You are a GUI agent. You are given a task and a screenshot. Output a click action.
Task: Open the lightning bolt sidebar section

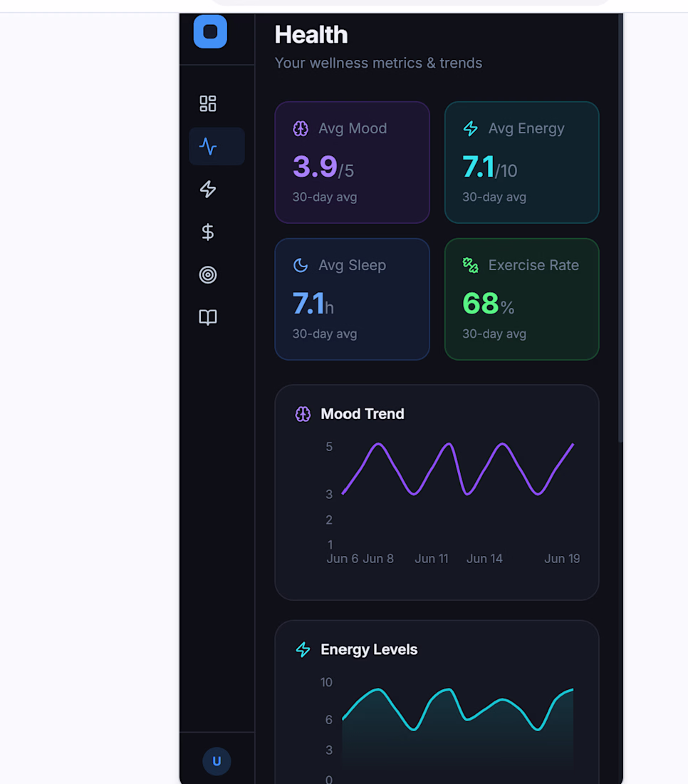pos(208,189)
